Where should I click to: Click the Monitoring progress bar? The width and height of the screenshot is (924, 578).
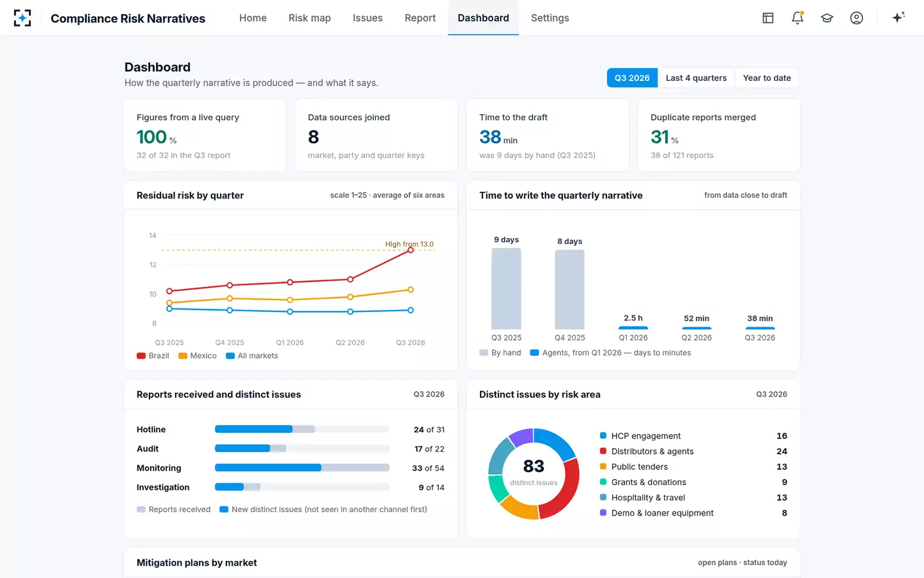[302, 468]
